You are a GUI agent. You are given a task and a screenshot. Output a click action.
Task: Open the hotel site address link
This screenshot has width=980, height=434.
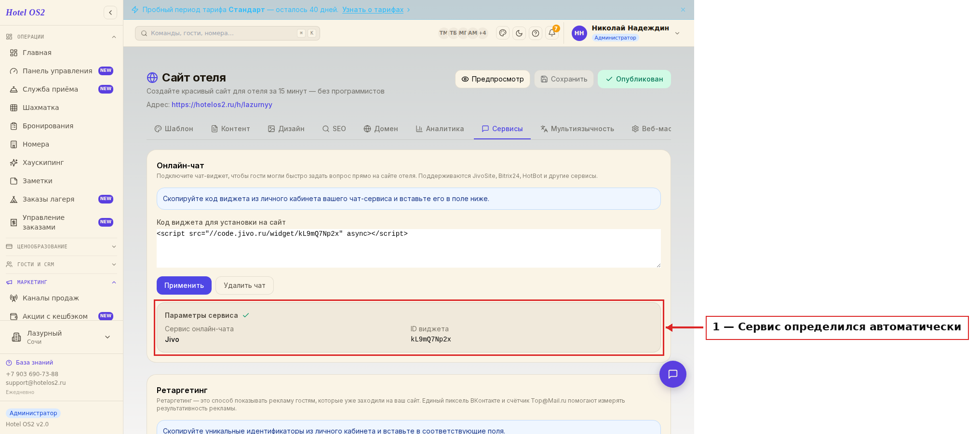[x=222, y=105]
